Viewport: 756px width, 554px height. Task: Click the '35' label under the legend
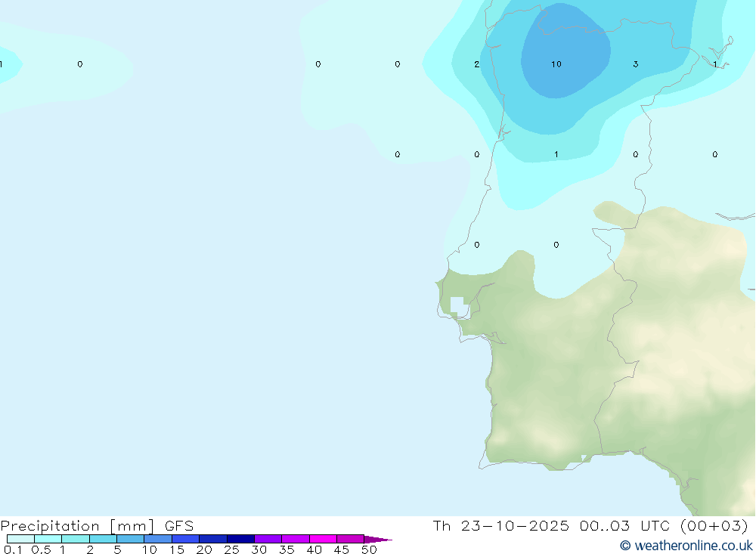pyautogui.click(x=287, y=549)
